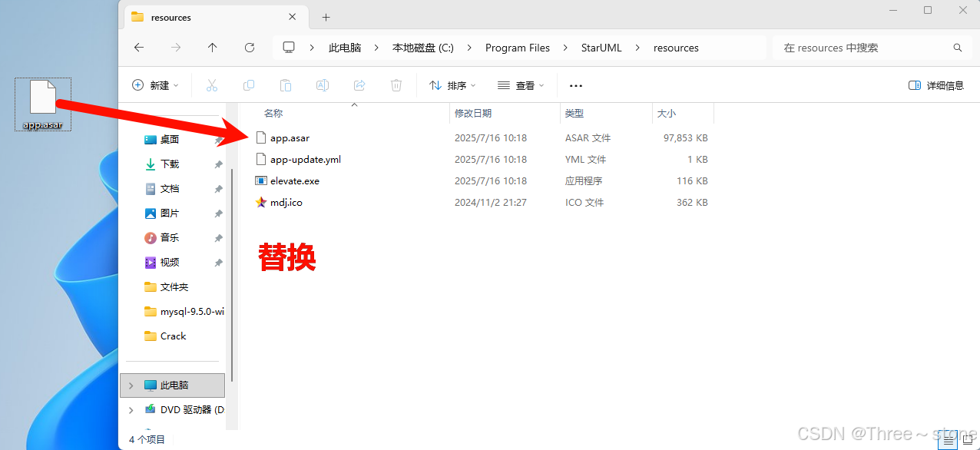This screenshot has height=450, width=980.
Task: Click the elevate.exe file icon
Action: coord(261,181)
